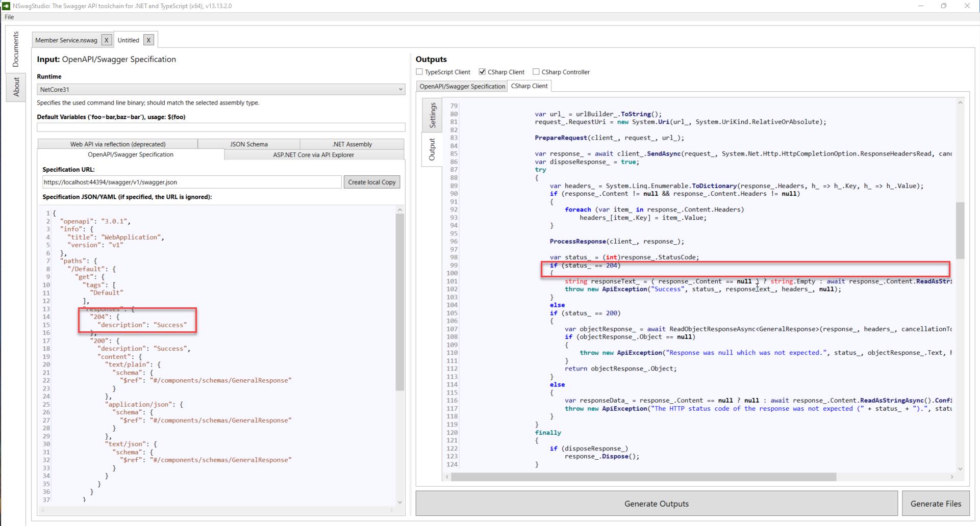The height and width of the screenshot is (526, 980).
Task: Click scroll-up arrow of the JSON editor
Action: 400,210
